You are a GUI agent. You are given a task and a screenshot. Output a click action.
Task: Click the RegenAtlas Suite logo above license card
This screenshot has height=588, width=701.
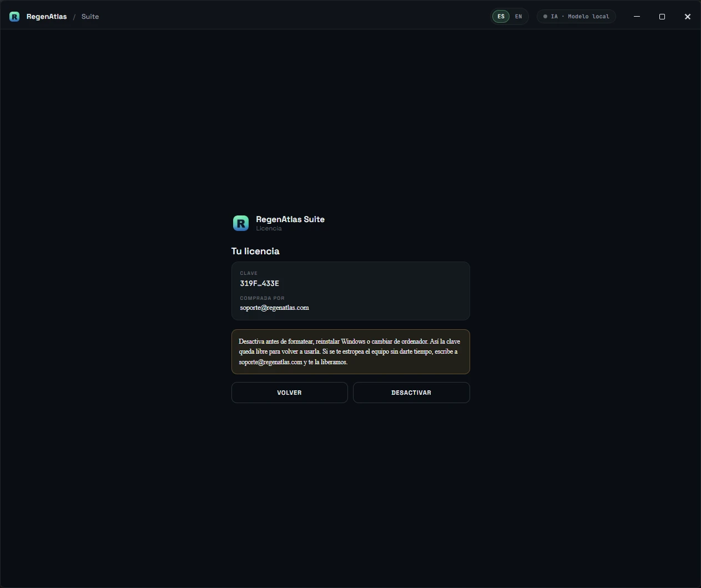click(x=241, y=223)
